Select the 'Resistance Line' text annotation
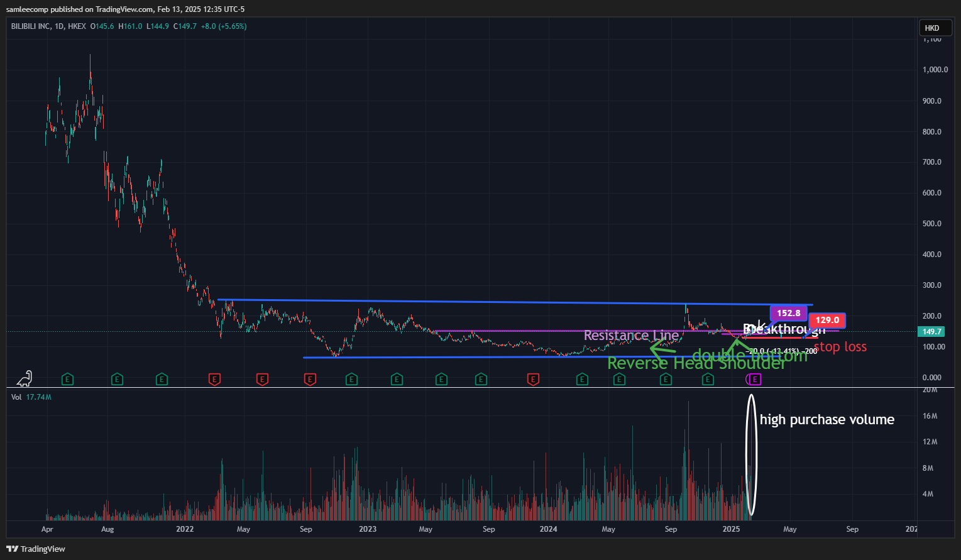Image resolution: width=961 pixels, height=560 pixels. 631,336
